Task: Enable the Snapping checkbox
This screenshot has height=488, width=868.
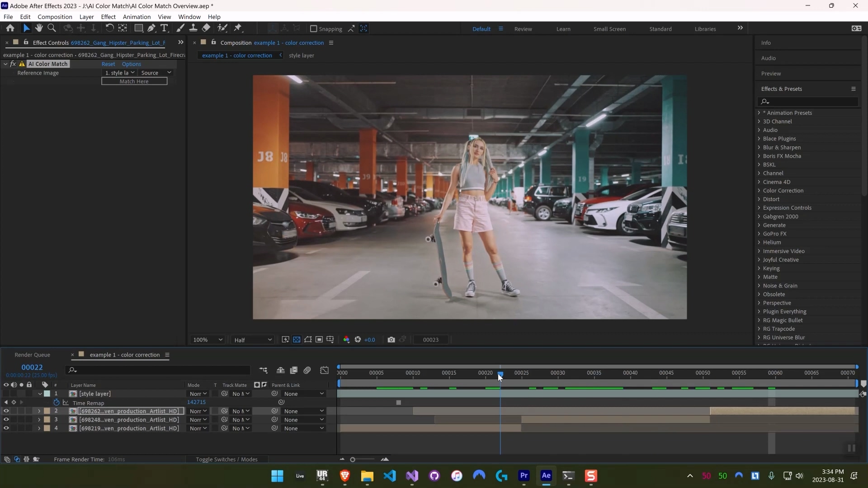Action: [313, 28]
